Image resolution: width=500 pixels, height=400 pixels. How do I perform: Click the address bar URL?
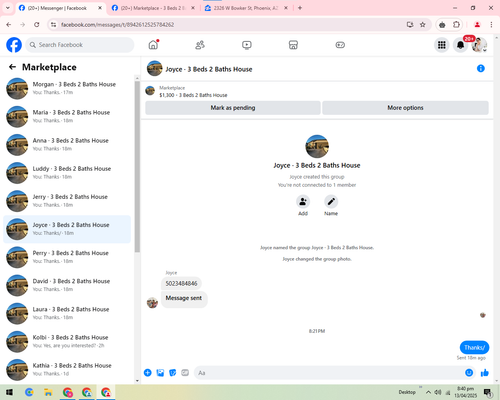click(x=117, y=25)
